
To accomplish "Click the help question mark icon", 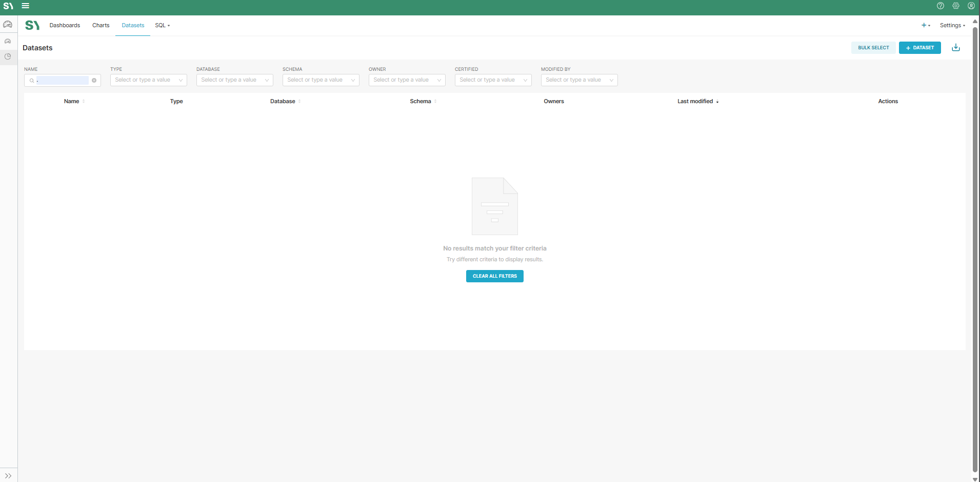I will (x=940, y=6).
